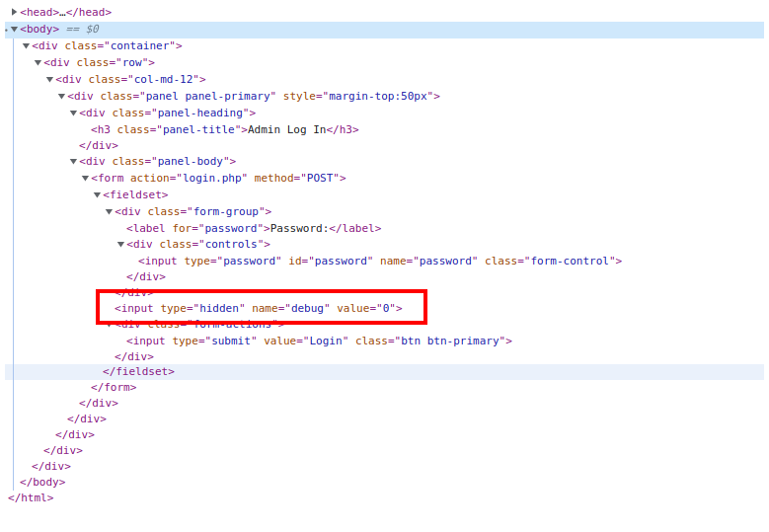Collapse the body element node
769x532 pixels.
point(14,29)
